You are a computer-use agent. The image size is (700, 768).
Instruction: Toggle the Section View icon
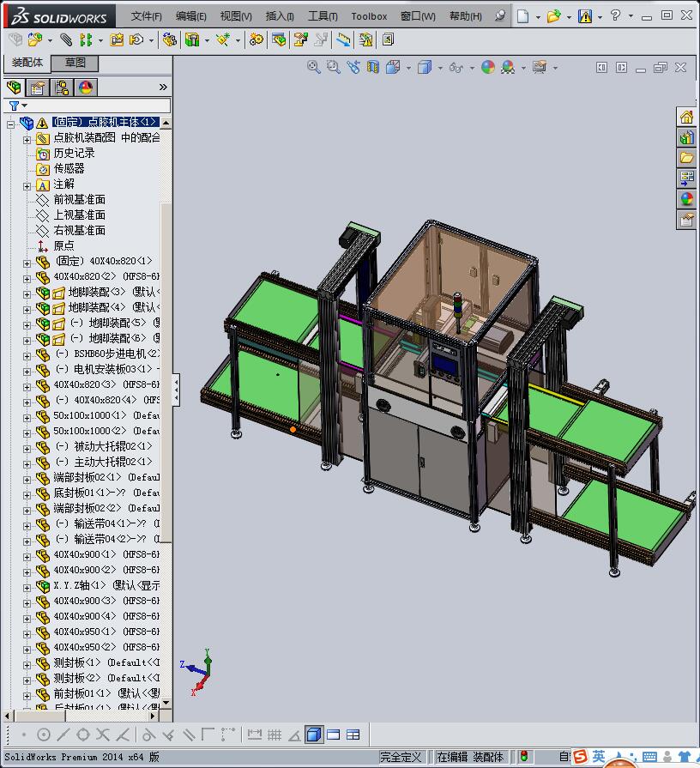point(373,67)
